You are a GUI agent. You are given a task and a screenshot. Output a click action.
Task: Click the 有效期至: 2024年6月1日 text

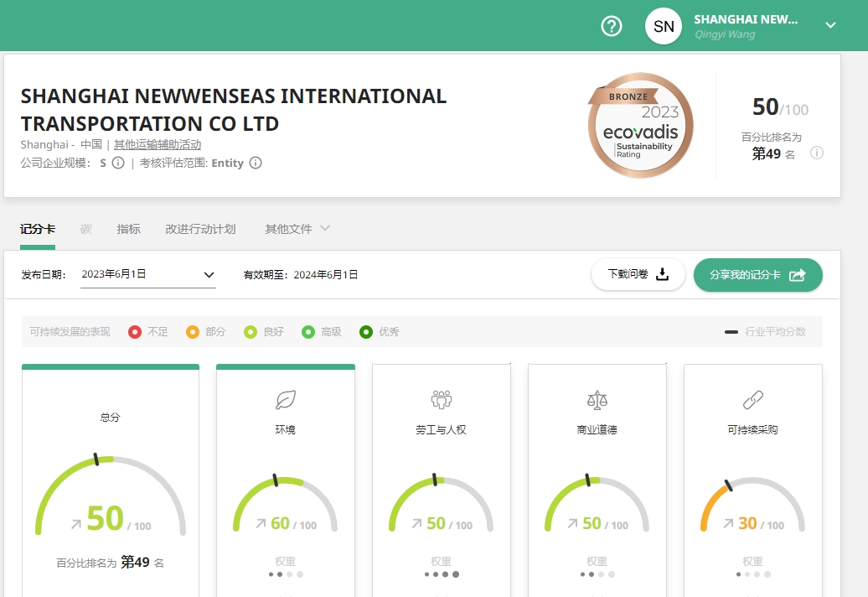click(x=301, y=275)
